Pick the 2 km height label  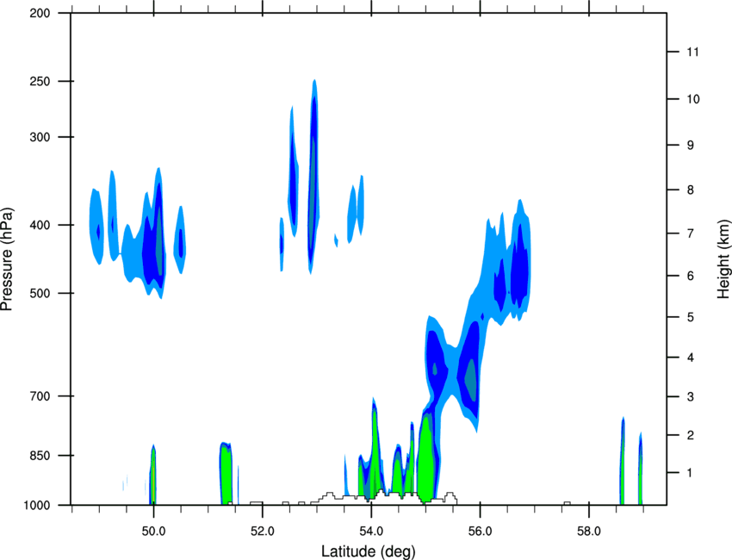pos(691,435)
